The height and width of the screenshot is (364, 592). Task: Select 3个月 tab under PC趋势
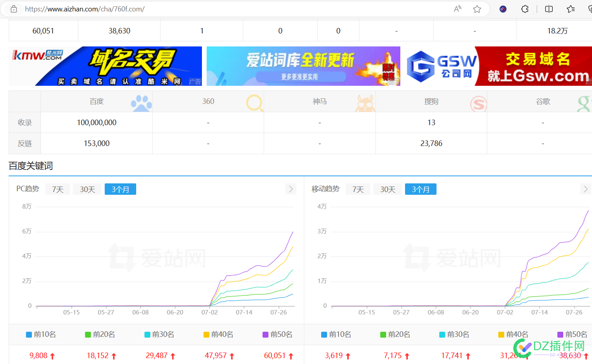tap(120, 189)
